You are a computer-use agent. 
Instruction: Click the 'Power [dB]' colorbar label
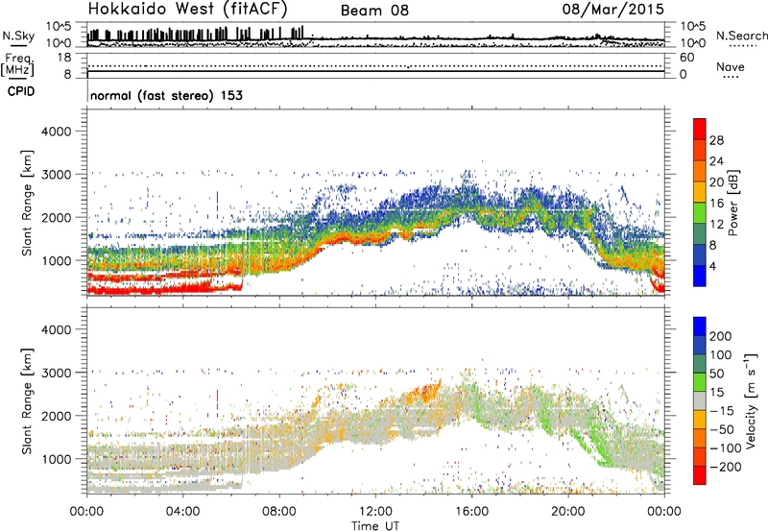tap(732, 203)
